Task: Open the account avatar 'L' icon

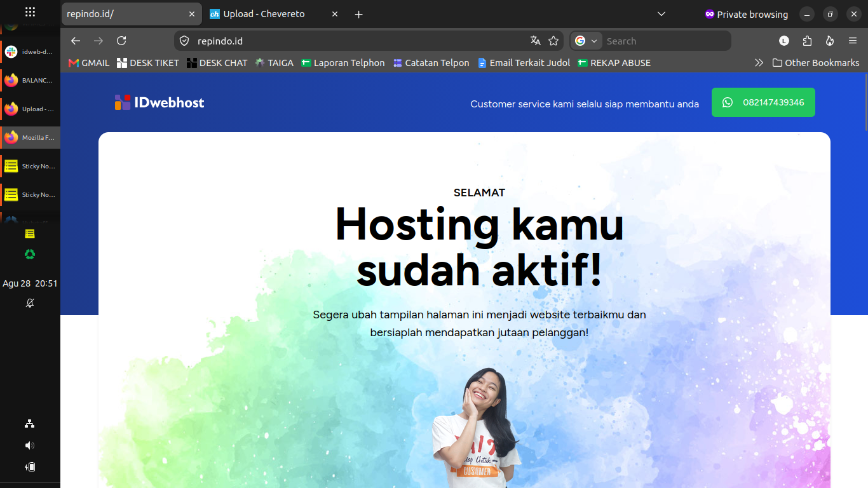Action: [784, 41]
